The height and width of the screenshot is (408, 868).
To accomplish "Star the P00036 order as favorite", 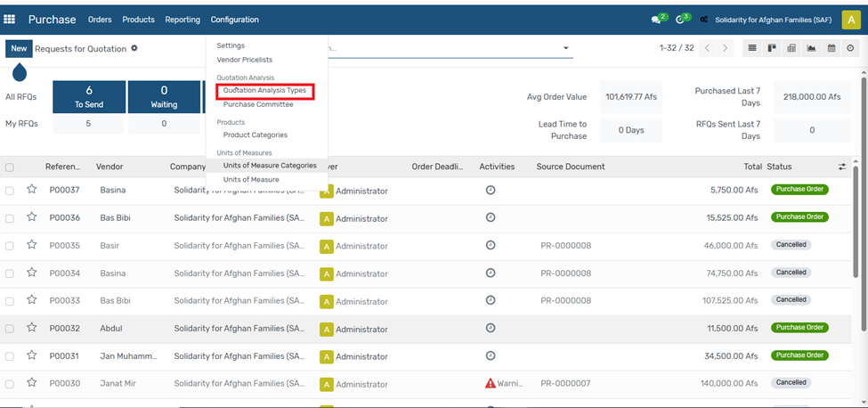I will click(x=31, y=217).
